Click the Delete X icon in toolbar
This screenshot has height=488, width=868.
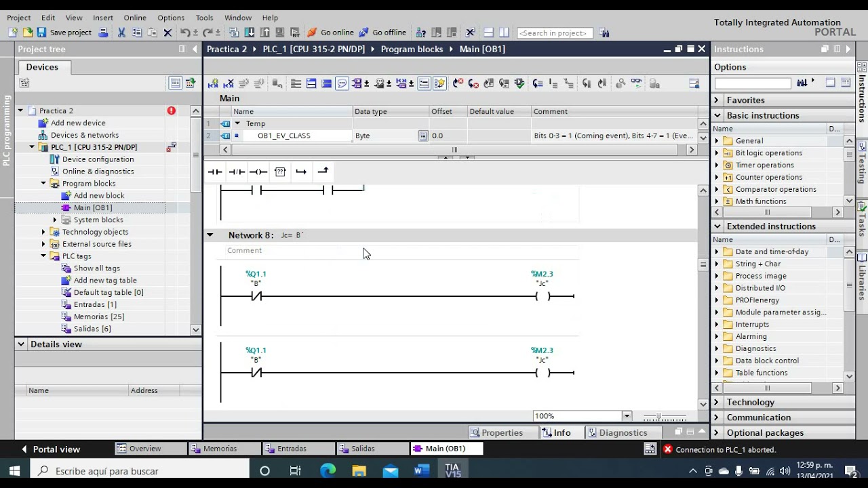pyautogui.click(x=167, y=33)
